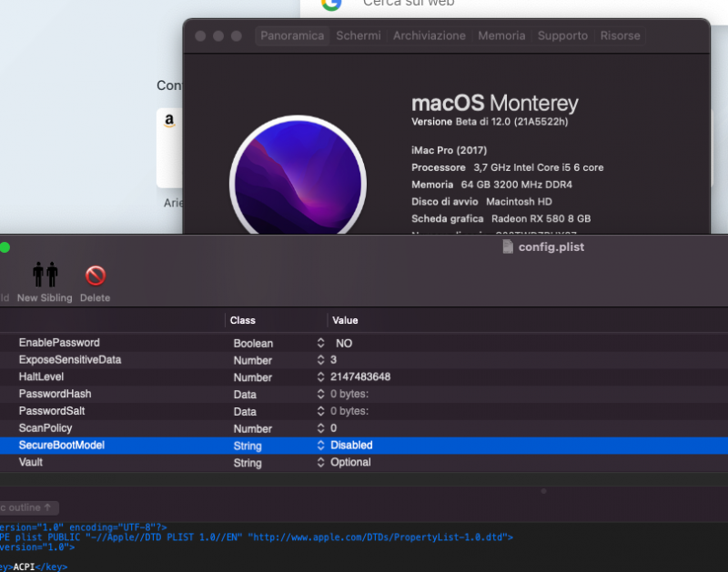728x572 pixels.
Task: Open the Supporto tab
Action: click(562, 35)
